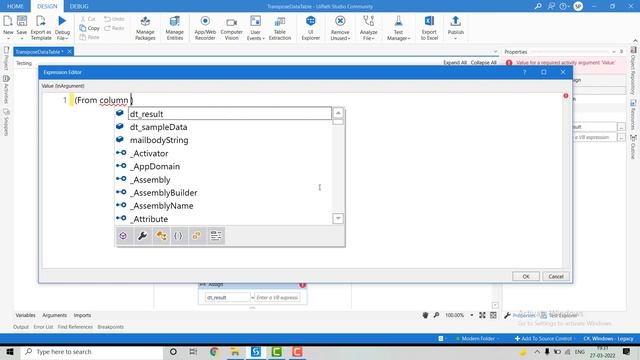Click autocomplete scrollbar down arrow
Screen dimensions: 640x360
tap(338, 219)
